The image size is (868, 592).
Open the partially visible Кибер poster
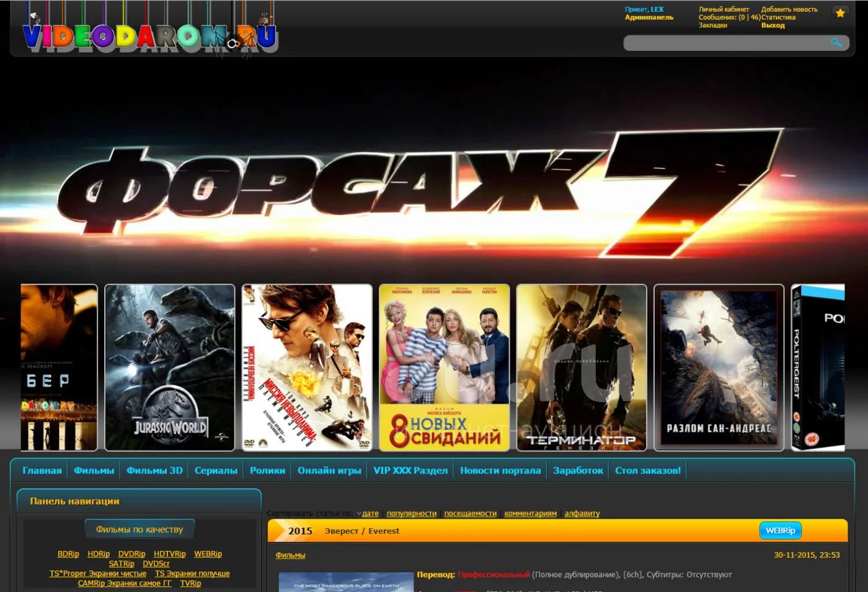pyautogui.click(x=59, y=368)
